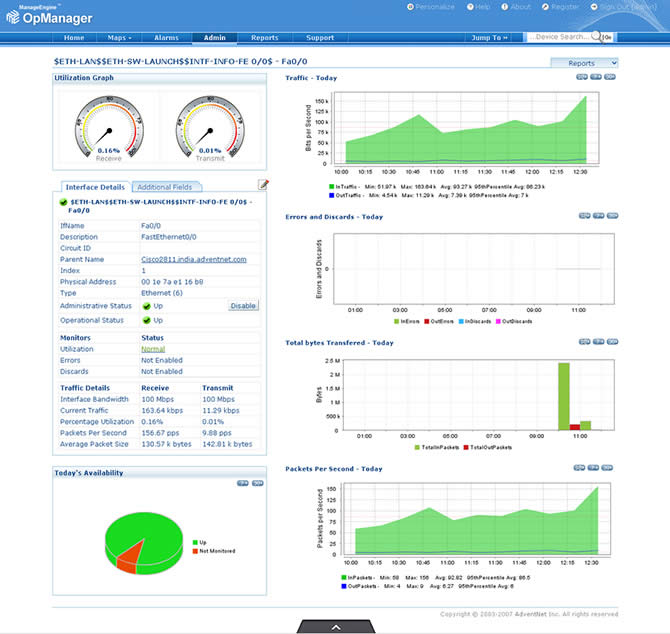Expand the Maps menu dropdown
Screen dimensions: 670x634
(119, 38)
